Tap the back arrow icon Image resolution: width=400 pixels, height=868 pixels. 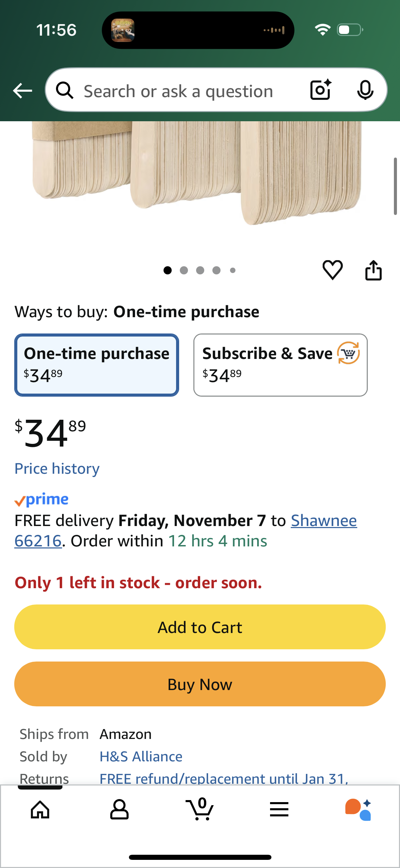coord(22,91)
